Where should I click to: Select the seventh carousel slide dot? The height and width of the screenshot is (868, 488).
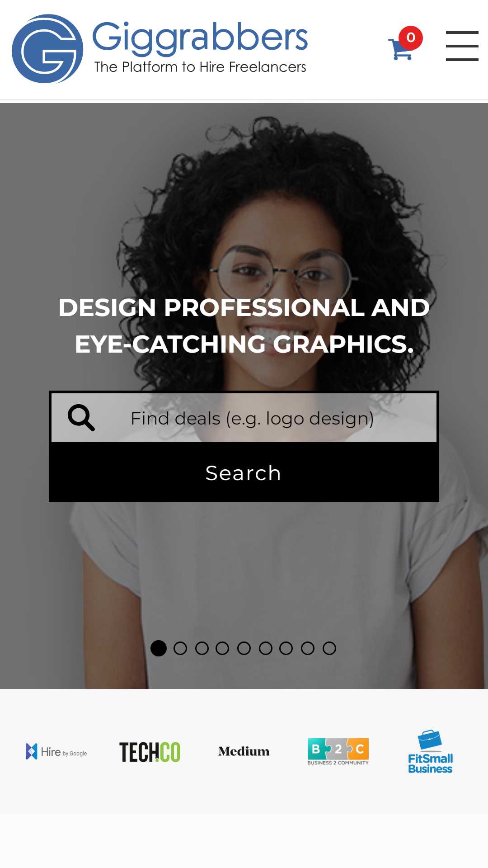[286, 648]
